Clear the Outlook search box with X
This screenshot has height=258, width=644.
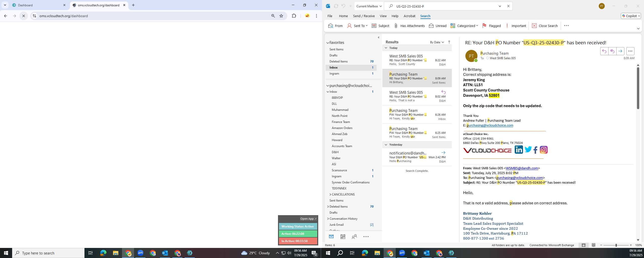508,6
